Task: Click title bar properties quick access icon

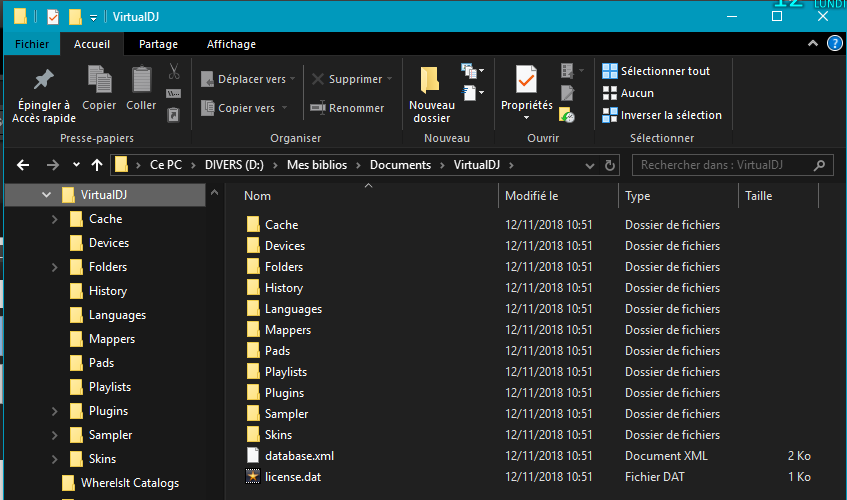Action: pos(53,17)
